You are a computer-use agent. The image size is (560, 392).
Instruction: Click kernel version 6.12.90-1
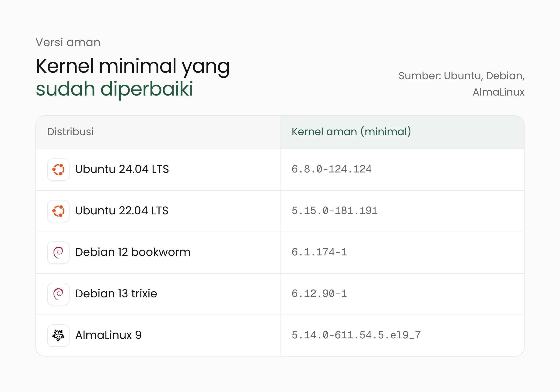(319, 294)
